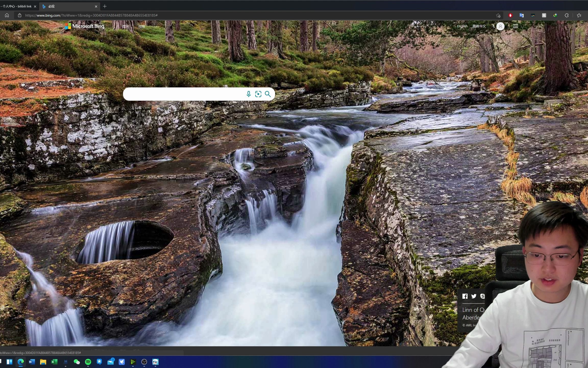Image resolution: width=588 pixels, height=368 pixels.
Task: Open the Google Translate extension icon
Action: click(x=521, y=15)
